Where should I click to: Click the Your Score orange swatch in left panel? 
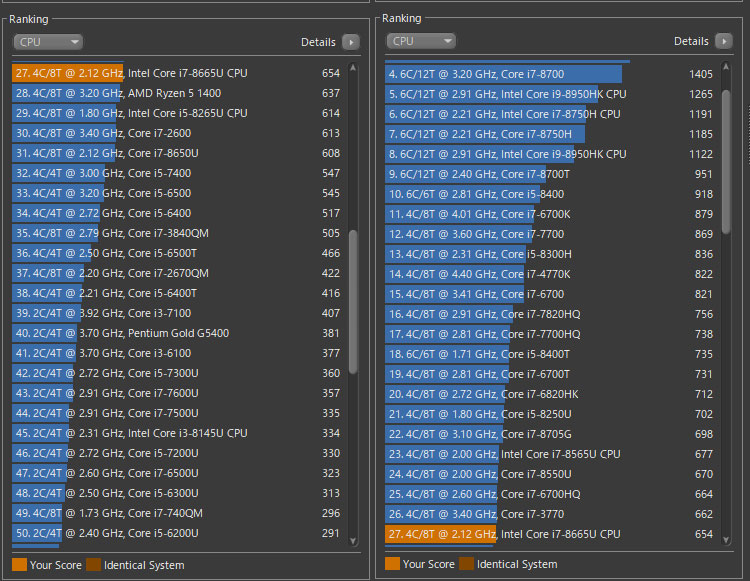pyautogui.click(x=20, y=565)
